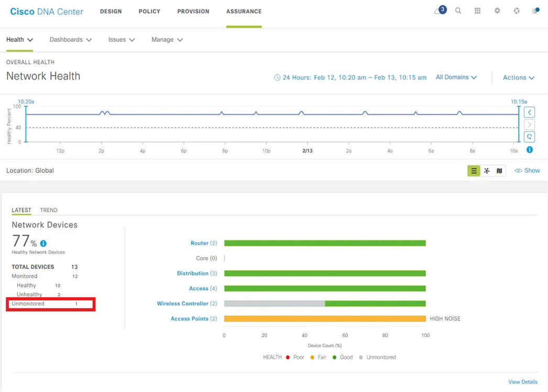Open the apps grid icon
The height and width of the screenshot is (392, 548).
point(477,11)
